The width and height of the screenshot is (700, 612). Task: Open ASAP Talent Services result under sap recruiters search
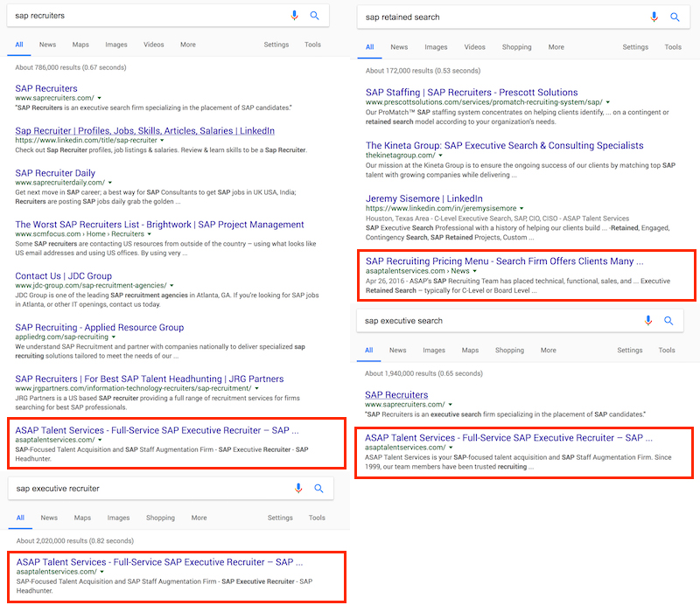157,430
